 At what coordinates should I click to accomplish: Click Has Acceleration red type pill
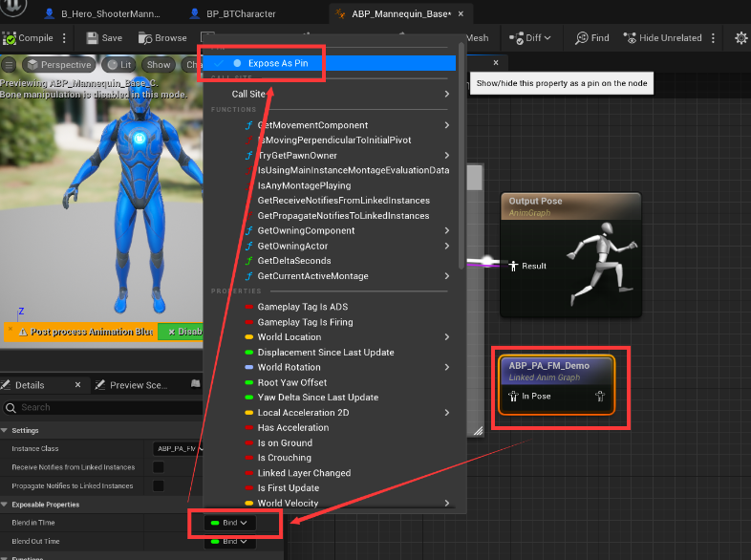tap(249, 428)
